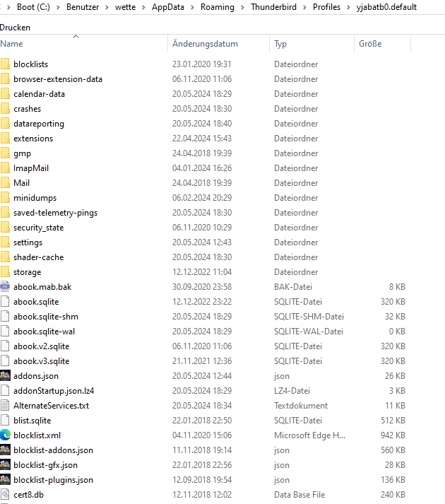Select the abook.mab.bak file icon
The width and height of the screenshot is (445, 504).
[x=5, y=287]
